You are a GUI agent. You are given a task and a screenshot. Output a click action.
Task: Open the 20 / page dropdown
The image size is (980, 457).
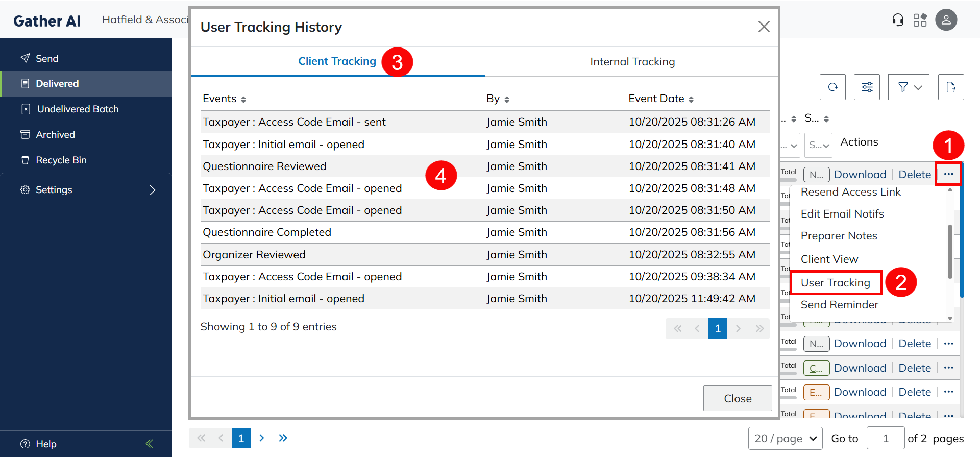tap(785, 438)
